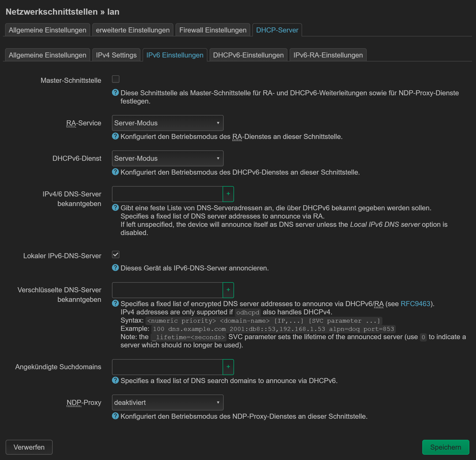Expand the NDP-Proxy dropdown
This screenshot has width=476, height=460.
(168, 402)
